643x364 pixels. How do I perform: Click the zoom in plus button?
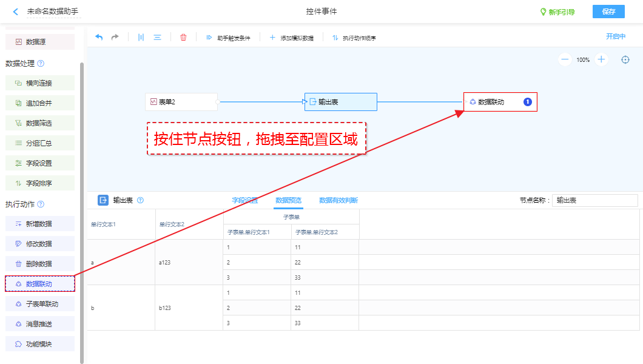coord(601,59)
